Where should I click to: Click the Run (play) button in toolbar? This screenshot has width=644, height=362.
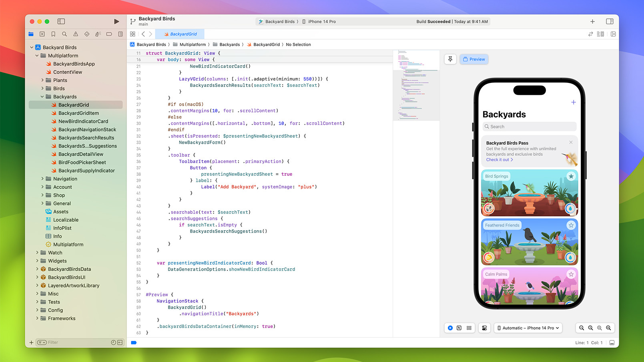(116, 22)
